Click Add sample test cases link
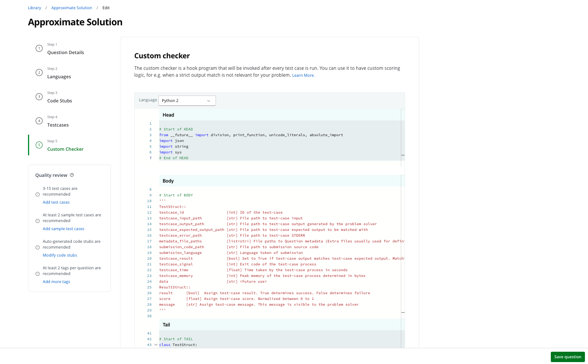 63,229
